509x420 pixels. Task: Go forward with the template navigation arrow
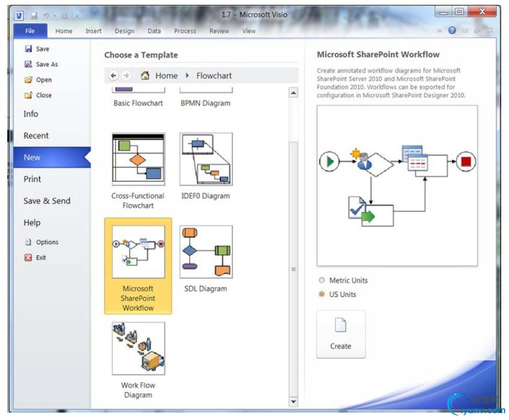[126, 76]
